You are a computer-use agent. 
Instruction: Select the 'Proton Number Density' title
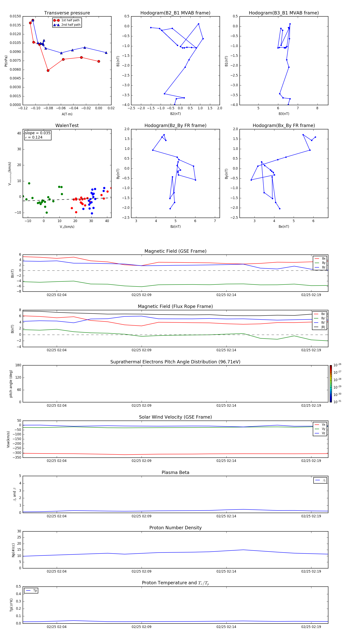pos(175,528)
